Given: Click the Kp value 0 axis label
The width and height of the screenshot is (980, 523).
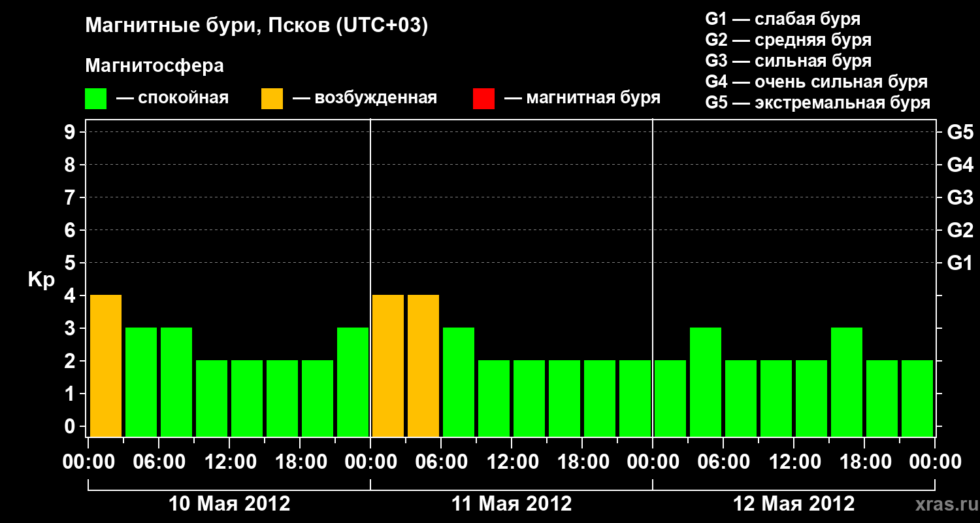Looking at the screenshot, I should tap(71, 426).
